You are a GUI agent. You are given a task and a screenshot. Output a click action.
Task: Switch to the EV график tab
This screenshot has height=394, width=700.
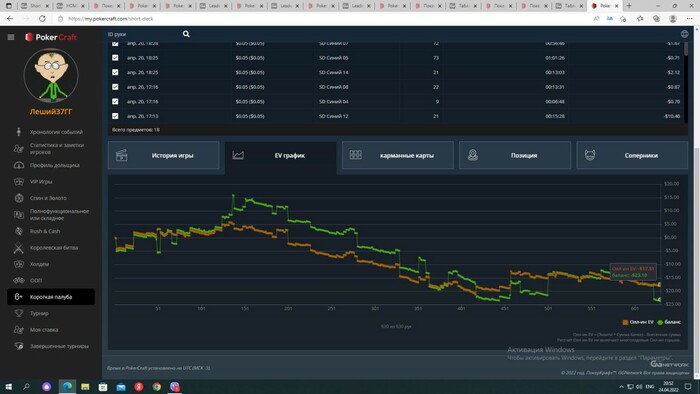(280, 155)
